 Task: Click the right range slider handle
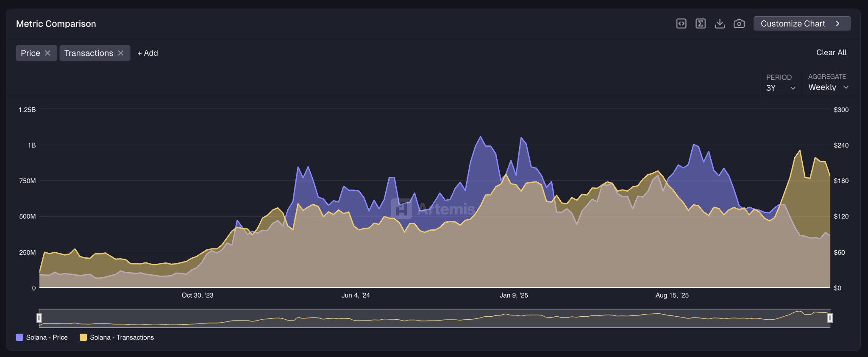click(x=830, y=318)
